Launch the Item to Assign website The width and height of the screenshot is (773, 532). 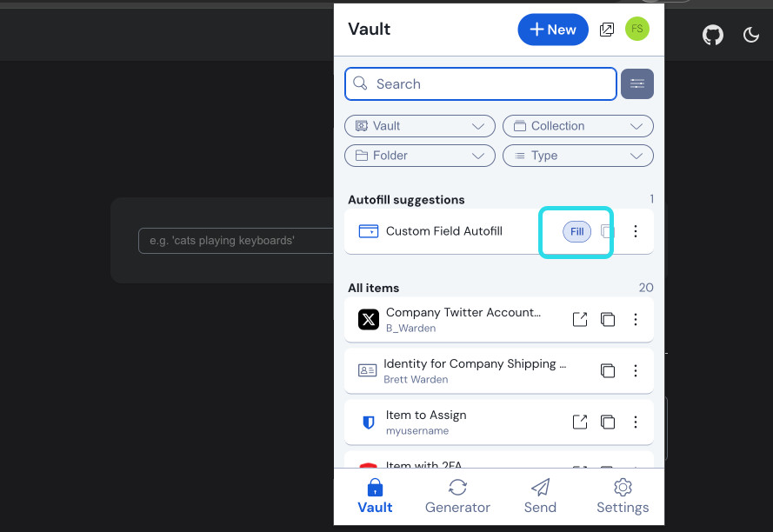580,422
